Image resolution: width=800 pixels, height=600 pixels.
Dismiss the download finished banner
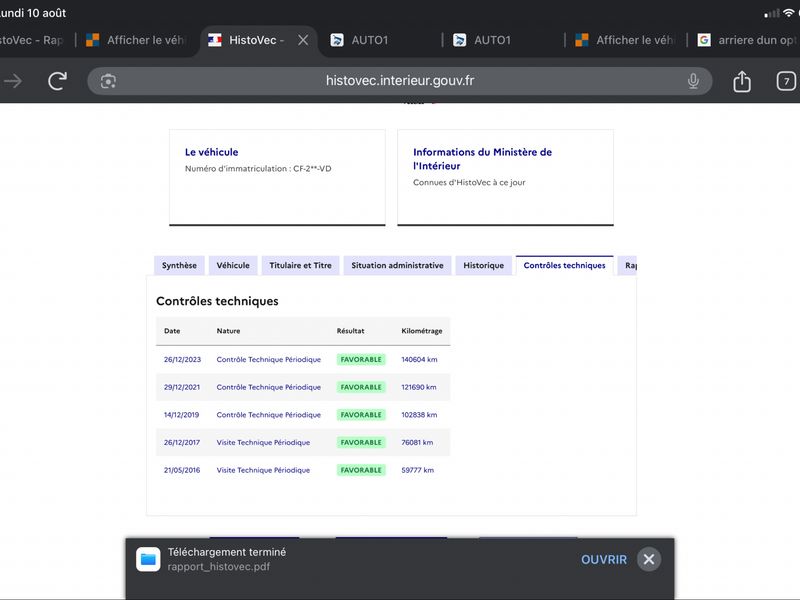pyautogui.click(x=648, y=559)
